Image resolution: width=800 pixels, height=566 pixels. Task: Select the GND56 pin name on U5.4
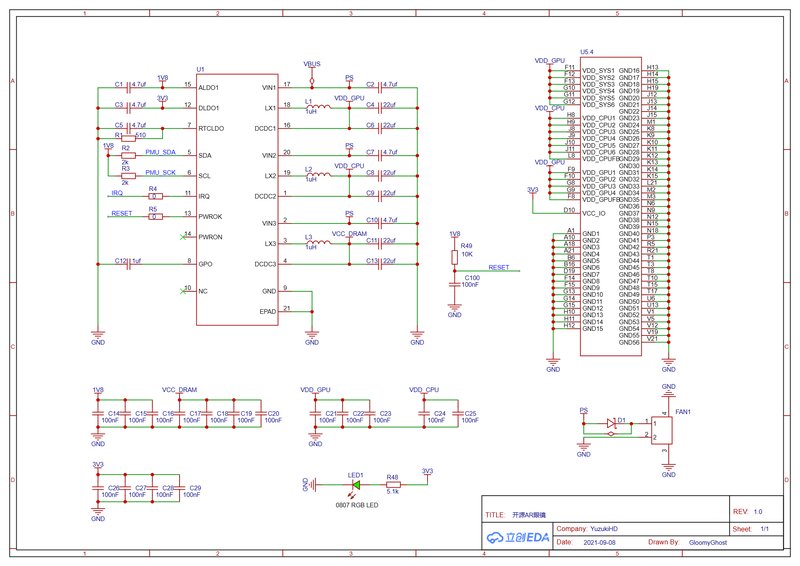pyautogui.click(x=629, y=342)
